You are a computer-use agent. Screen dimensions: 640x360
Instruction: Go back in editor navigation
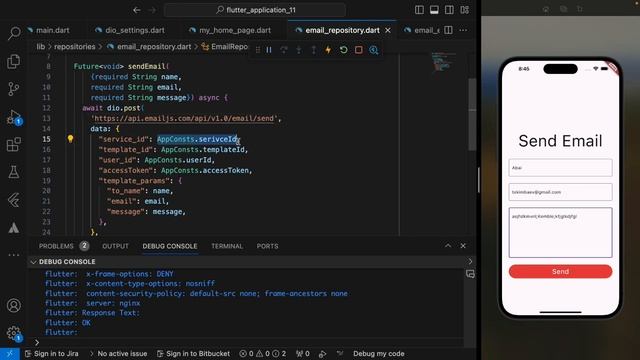click(137, 10)
